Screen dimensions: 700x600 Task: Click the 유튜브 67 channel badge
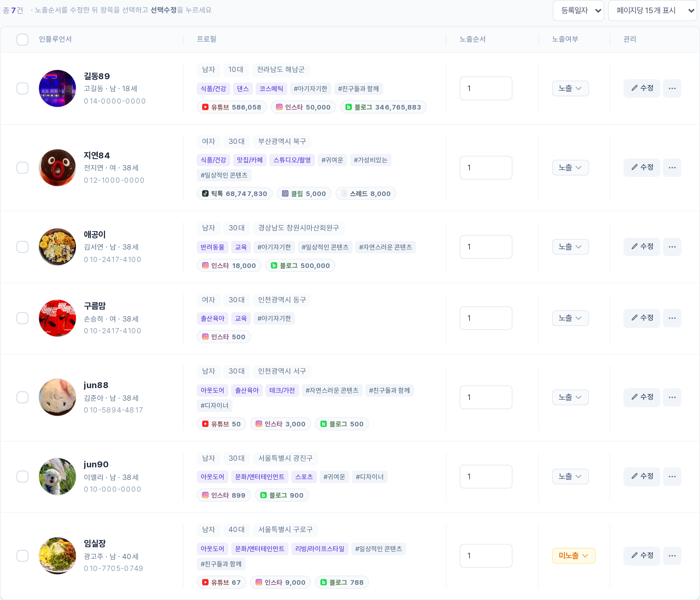pos(221,583)
